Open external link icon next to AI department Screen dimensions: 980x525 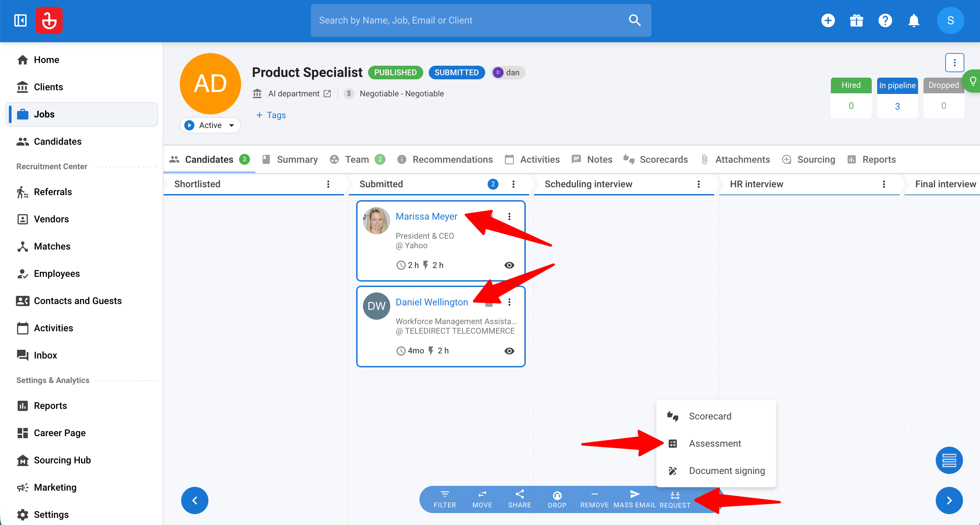[327, 94]
